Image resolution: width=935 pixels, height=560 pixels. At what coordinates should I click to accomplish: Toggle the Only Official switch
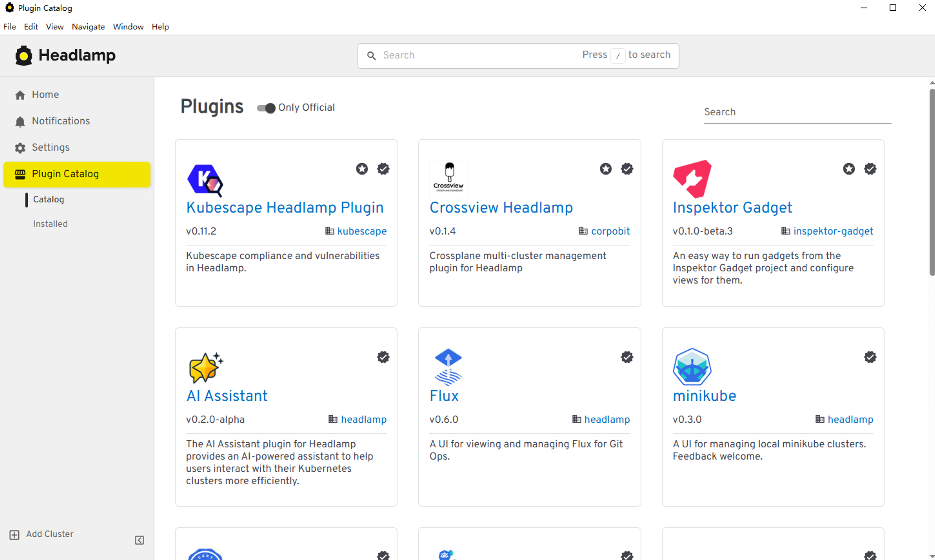(266, 108)
